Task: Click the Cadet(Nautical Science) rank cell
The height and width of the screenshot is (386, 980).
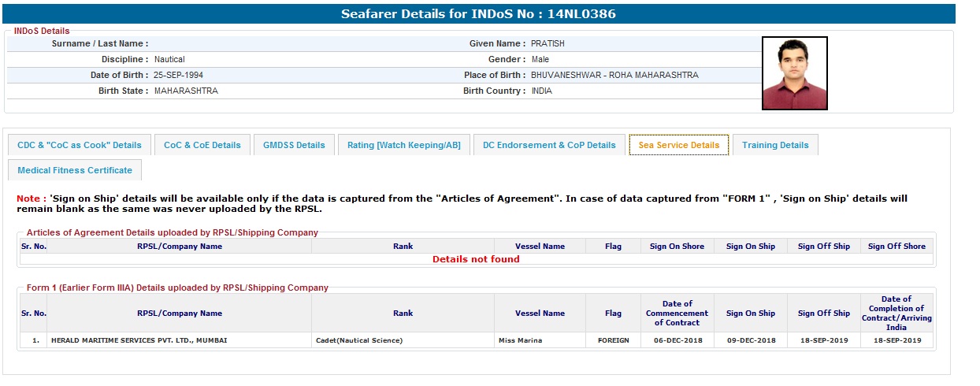Action: click(x=359, y=340)
